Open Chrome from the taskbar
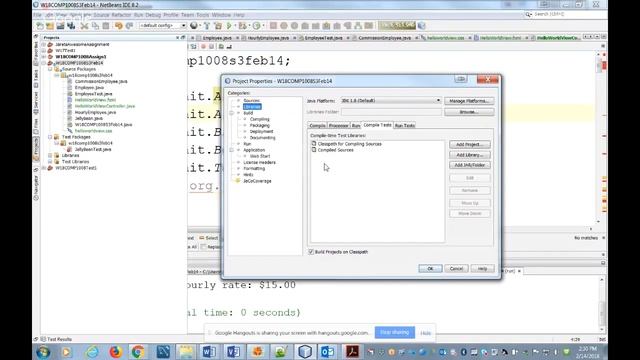 pos(138,351)
